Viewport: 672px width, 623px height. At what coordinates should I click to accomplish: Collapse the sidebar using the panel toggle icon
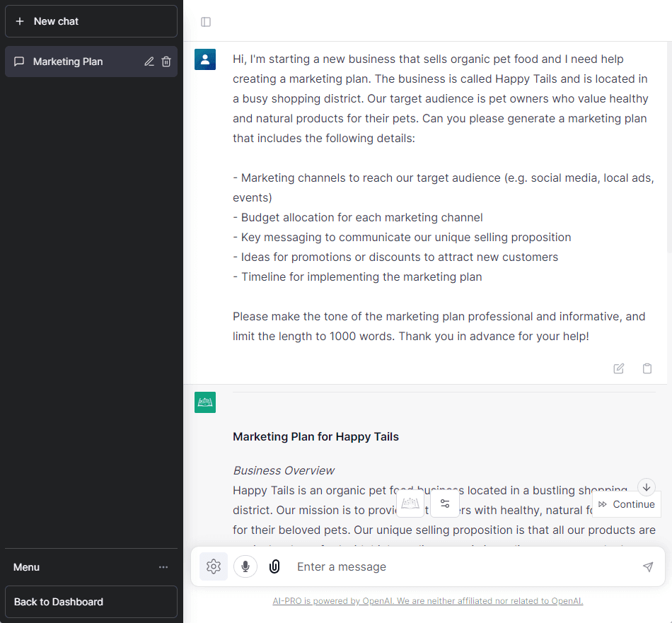(206, 22)
